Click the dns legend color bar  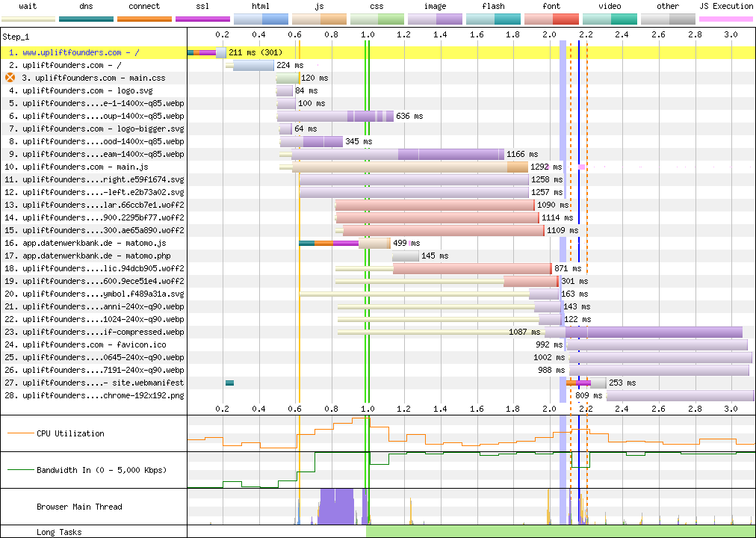(87, 19)
